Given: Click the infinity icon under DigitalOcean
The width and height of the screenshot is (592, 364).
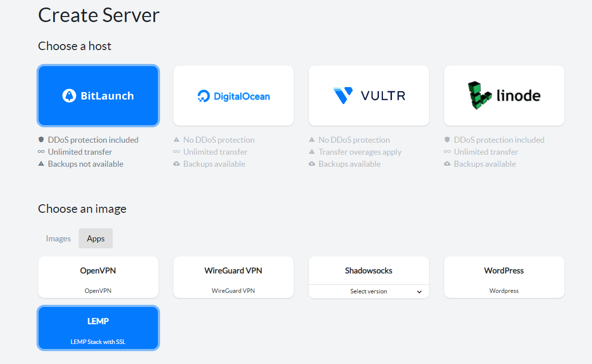Looking at the screenshot, I should [176, 152].
